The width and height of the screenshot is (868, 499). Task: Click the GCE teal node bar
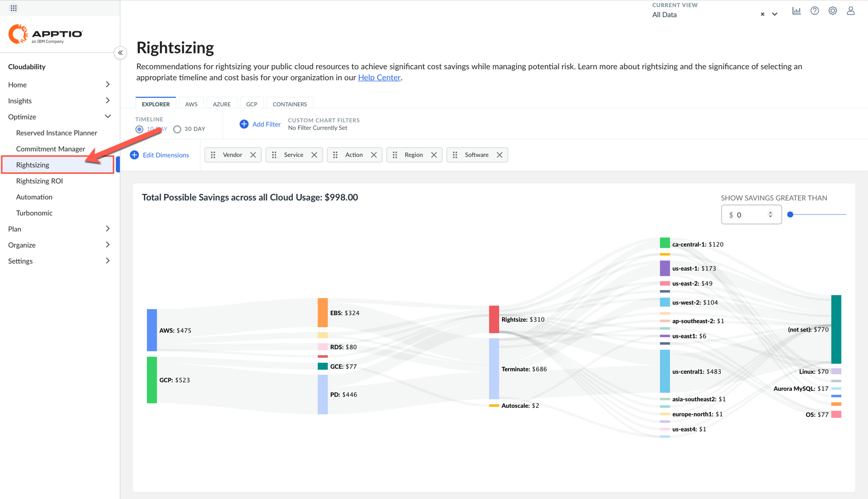(x=323, y=366)
